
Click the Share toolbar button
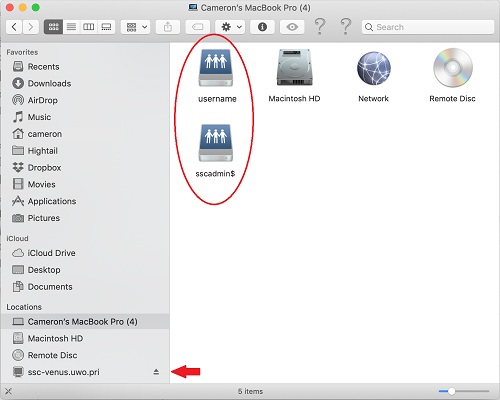168,27
